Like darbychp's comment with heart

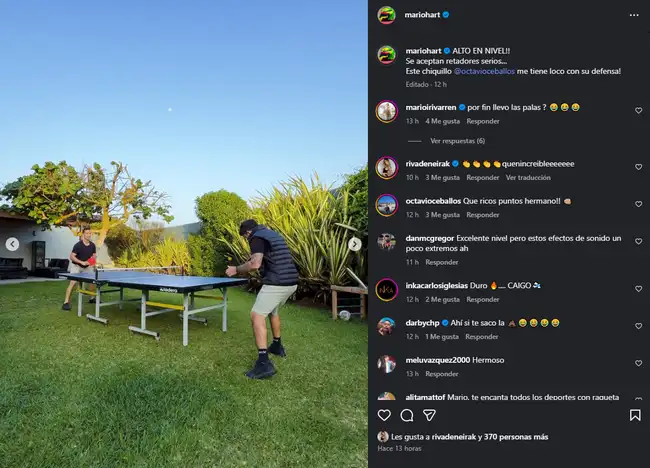pos(638,326)
